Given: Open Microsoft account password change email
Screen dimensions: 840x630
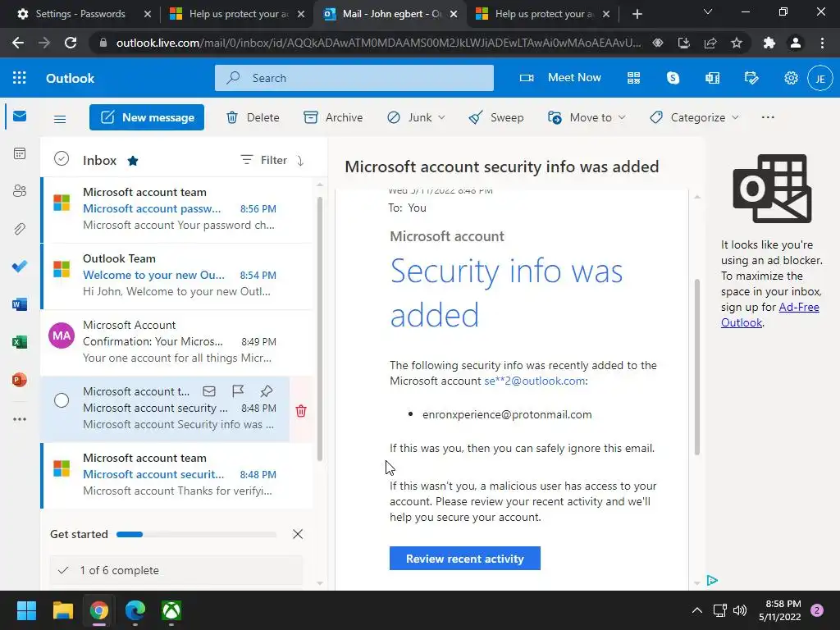Looking at the screenshot, I should tap(176, 209).
